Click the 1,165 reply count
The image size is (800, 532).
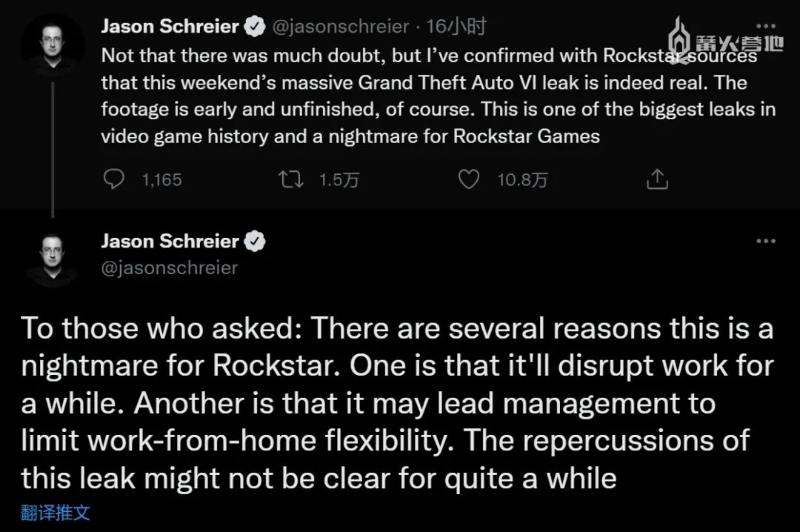161,180
